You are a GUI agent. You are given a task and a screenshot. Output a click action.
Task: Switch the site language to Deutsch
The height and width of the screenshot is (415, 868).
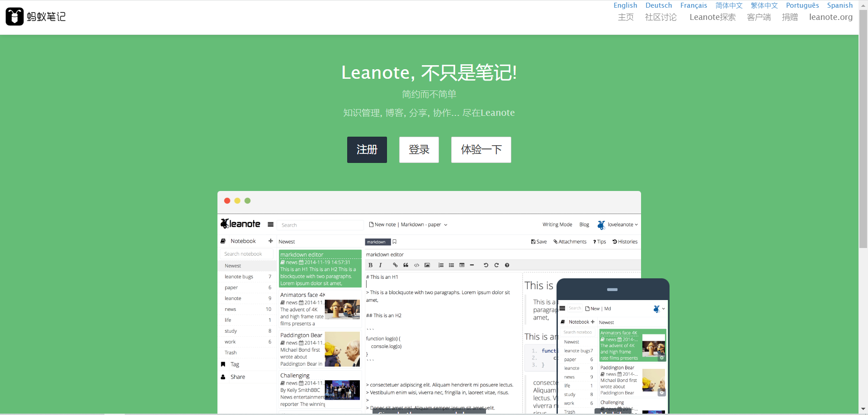tap(659, 5)
